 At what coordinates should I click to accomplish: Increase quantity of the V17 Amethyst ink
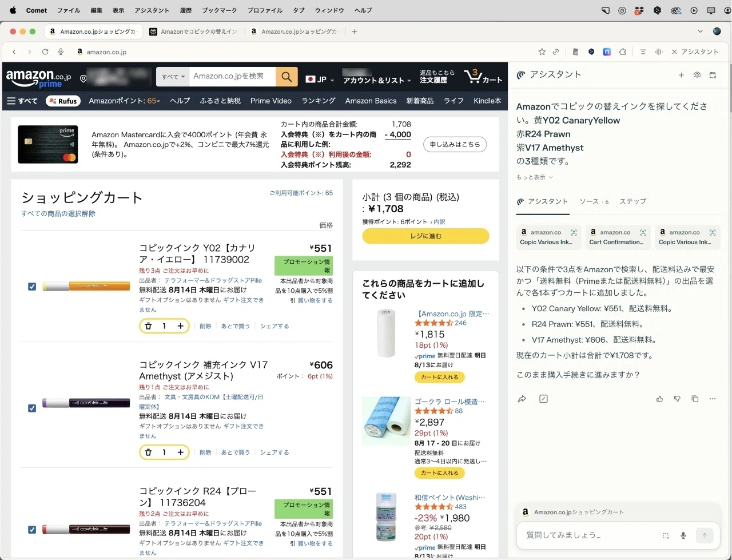tap(180, 452)
